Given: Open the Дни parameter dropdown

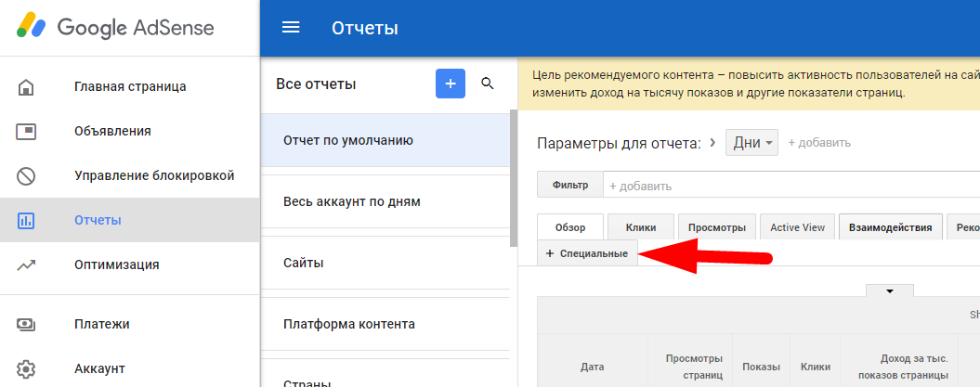Looking at the screenshot, I should [x=751, y=142].
